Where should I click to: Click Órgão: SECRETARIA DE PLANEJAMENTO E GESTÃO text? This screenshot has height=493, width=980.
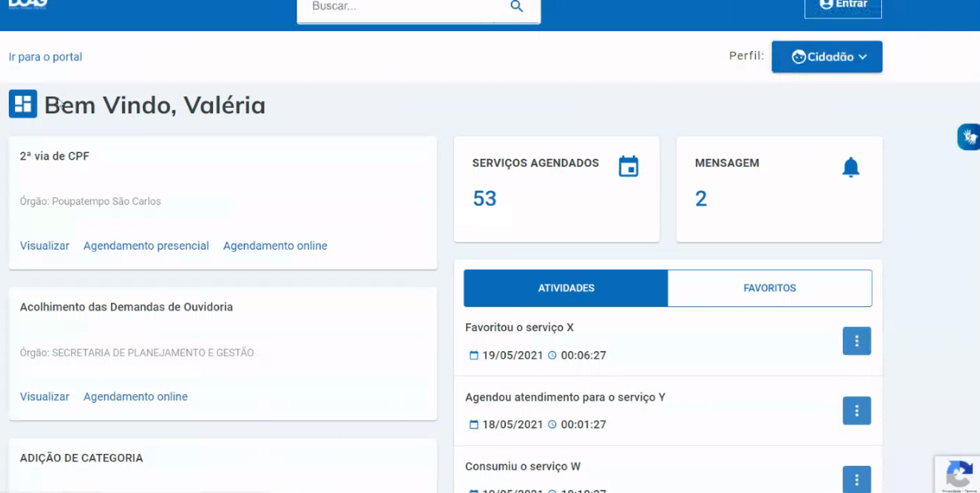[x=136, y=352]
